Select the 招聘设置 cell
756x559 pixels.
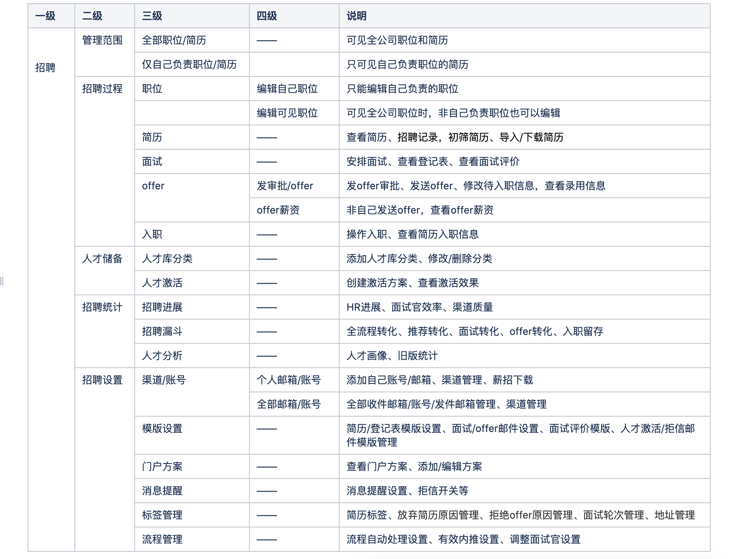point(105,459)
